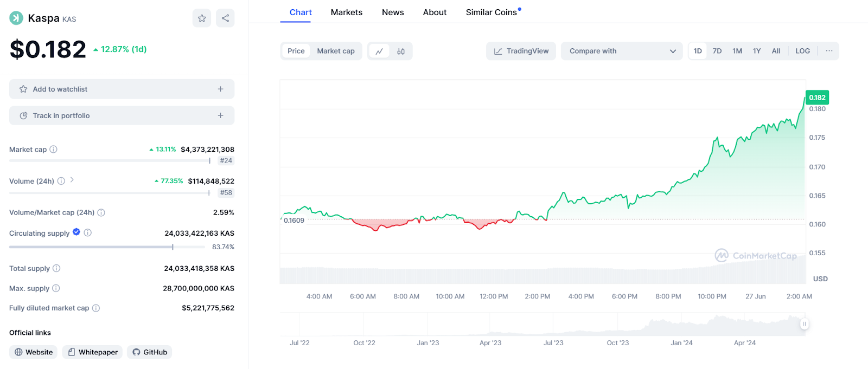Toggle the LOG scale option

802,51
